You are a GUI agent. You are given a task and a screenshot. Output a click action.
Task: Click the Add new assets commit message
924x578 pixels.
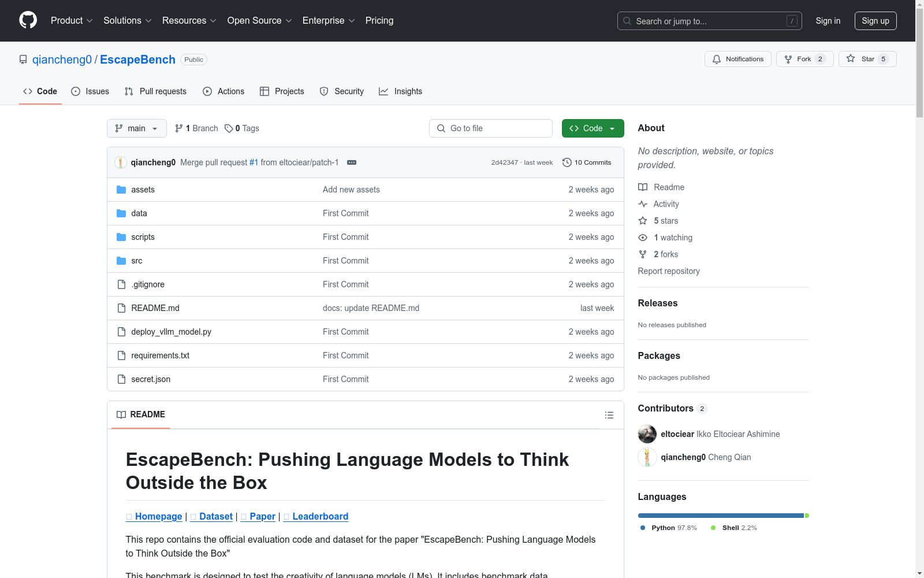coord(351,190)
